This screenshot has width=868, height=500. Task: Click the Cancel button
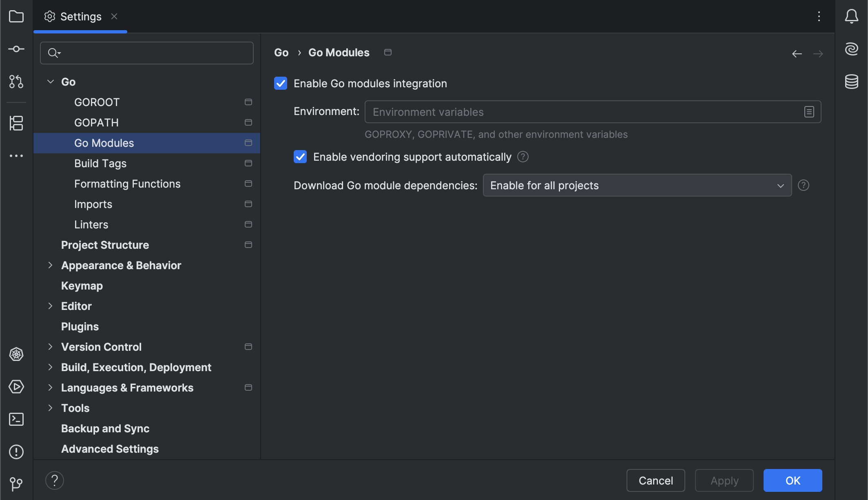point(655,480)
